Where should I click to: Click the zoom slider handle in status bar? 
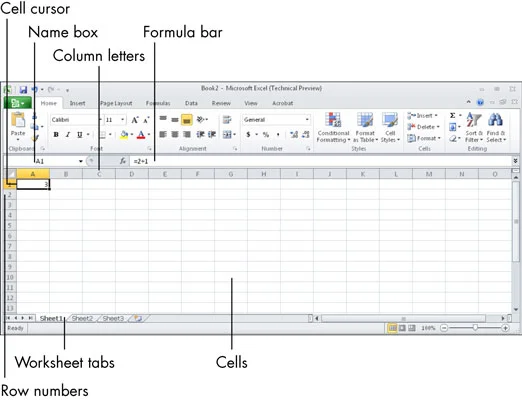click(475, 328)
